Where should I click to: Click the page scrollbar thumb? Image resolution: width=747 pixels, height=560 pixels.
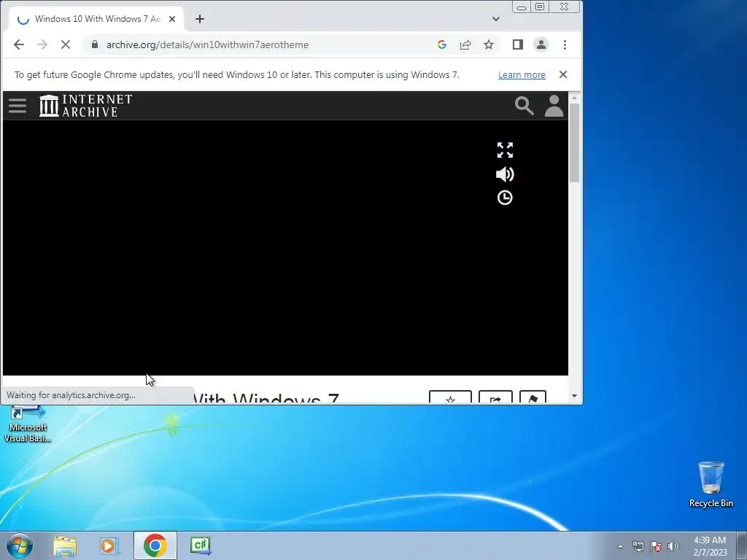[574, 143]
